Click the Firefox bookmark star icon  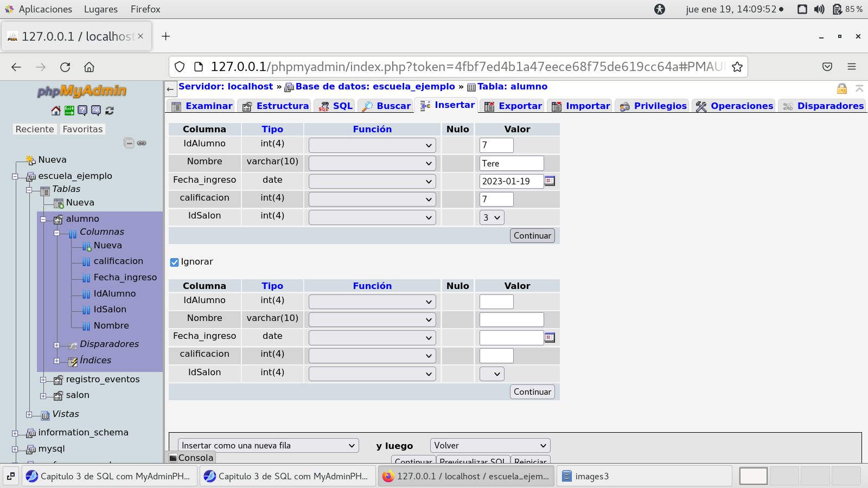[737, 67]
